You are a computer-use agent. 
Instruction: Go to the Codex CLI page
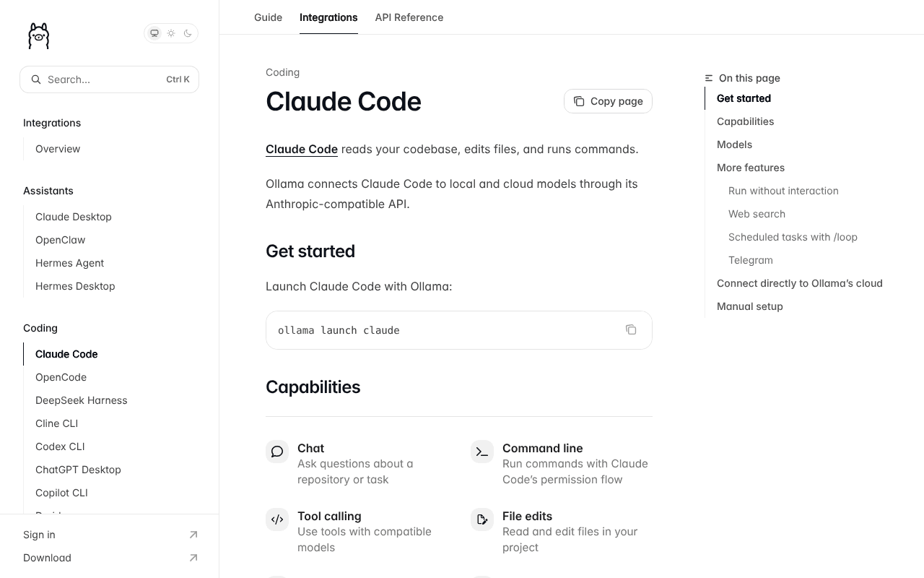pos(60,447)
